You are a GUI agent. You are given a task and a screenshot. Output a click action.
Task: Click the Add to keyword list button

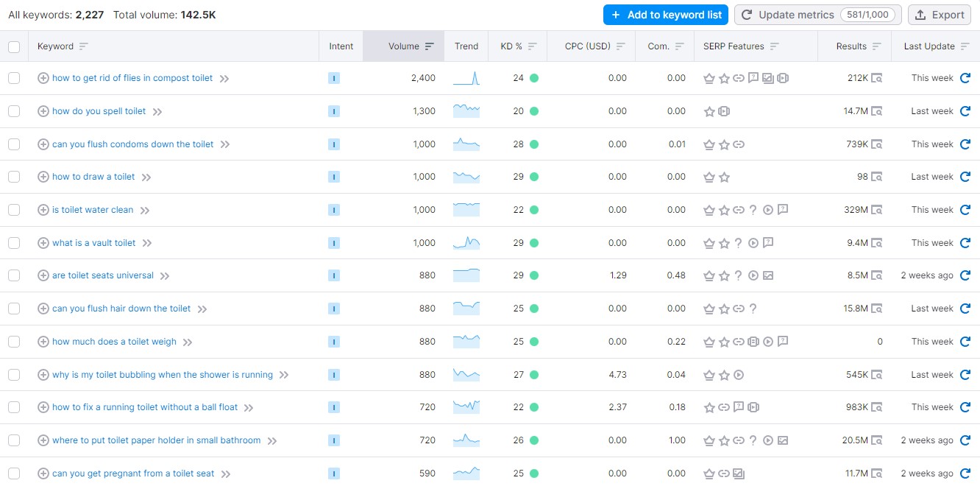tap(665, 14)
